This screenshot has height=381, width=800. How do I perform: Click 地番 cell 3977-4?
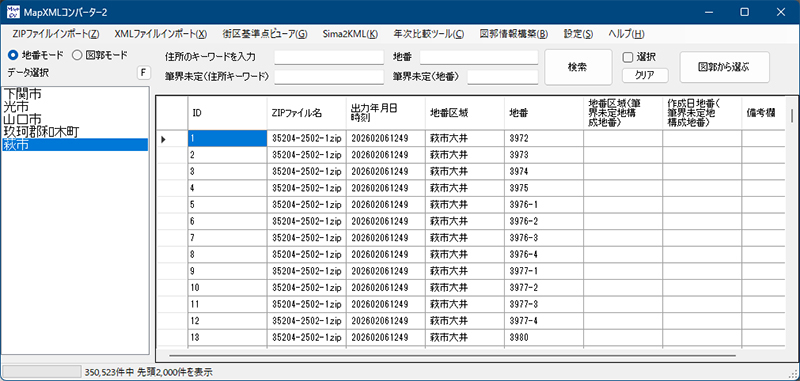[x=544, y=321]
